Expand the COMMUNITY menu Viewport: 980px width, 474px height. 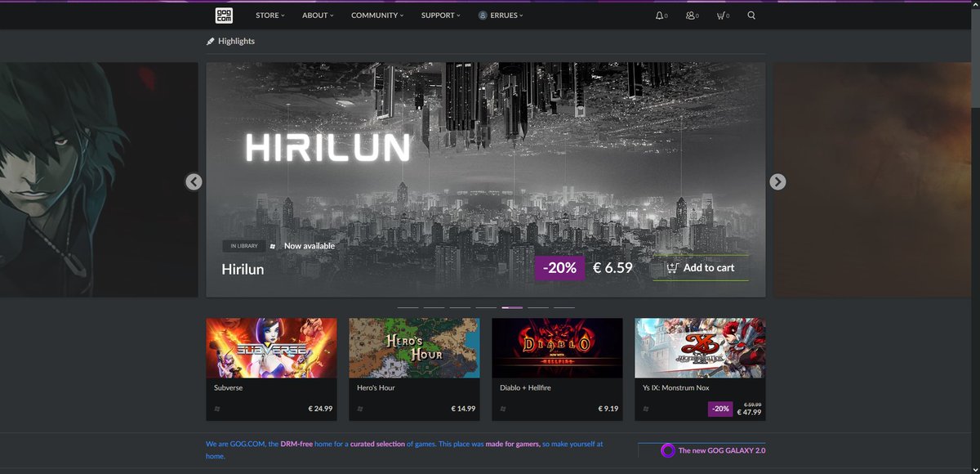click(x=377, y=16)
